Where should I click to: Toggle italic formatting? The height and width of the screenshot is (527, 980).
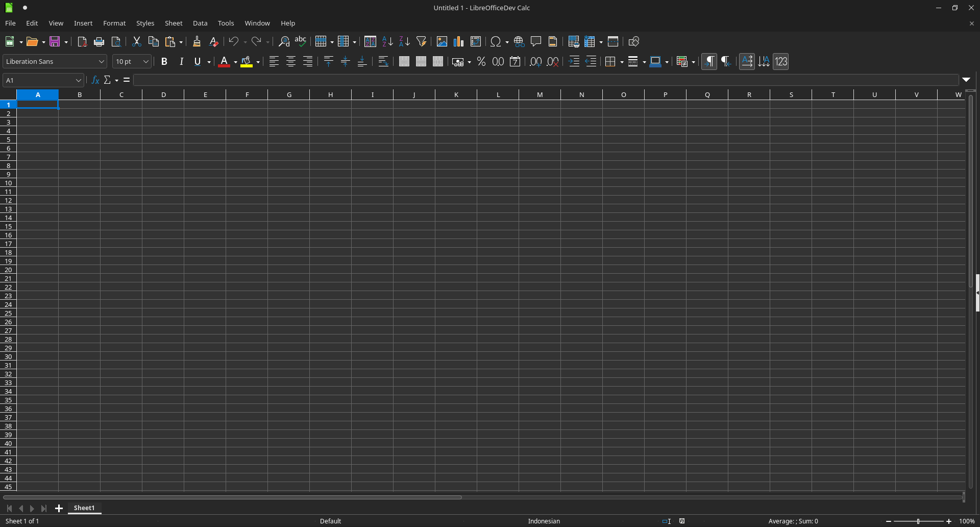[x=181, y=62]
